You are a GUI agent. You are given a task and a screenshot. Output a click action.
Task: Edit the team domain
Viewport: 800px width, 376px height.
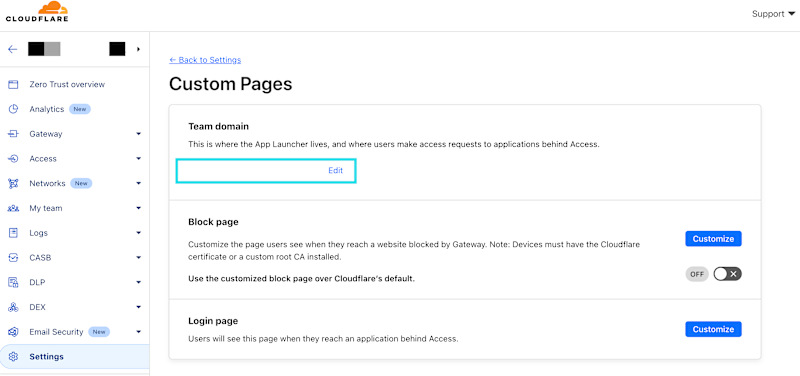(335, 170)
